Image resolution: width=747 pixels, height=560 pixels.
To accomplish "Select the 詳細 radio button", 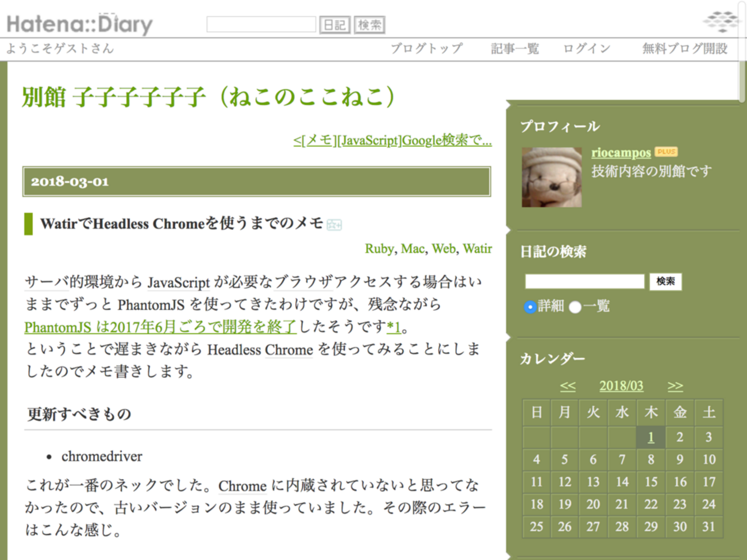I will point(529,307).
